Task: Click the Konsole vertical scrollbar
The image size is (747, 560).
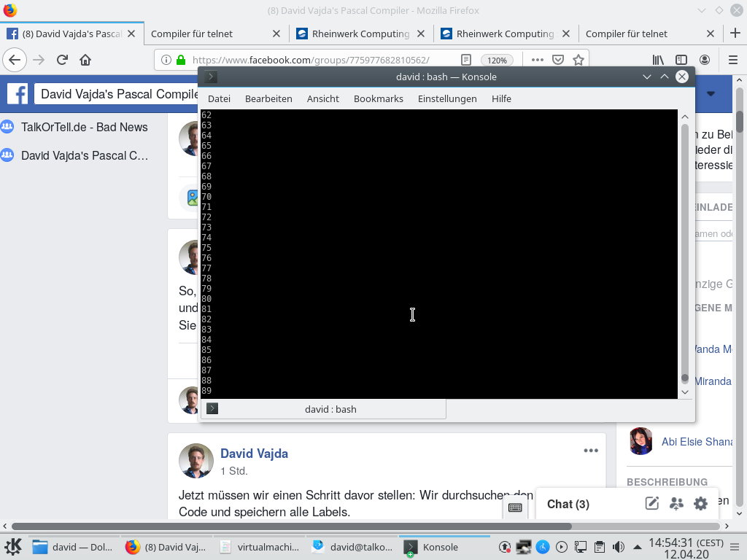Action: point(684,248)
